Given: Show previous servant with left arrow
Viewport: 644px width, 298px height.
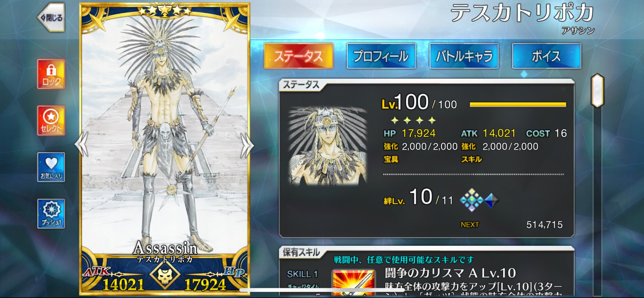Looking at the screenshot, I should [81, 144].
